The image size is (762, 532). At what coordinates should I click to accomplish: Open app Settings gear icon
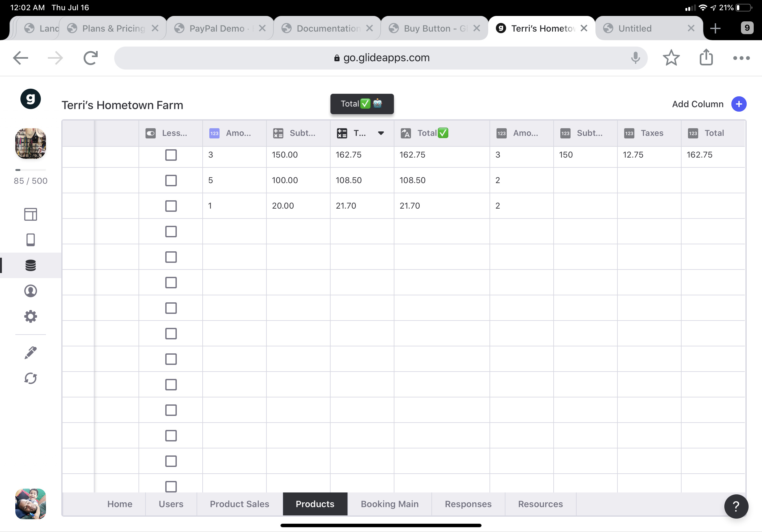[x=31, y=316]
